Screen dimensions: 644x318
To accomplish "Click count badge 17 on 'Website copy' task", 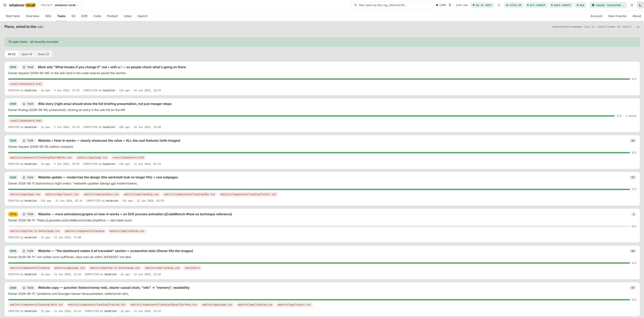I will pyautogui.click(x=633, y=288).
